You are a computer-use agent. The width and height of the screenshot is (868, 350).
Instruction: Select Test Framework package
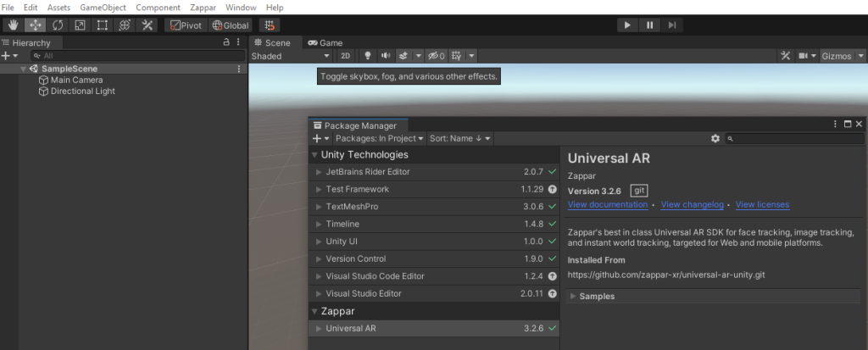(434, 189)
